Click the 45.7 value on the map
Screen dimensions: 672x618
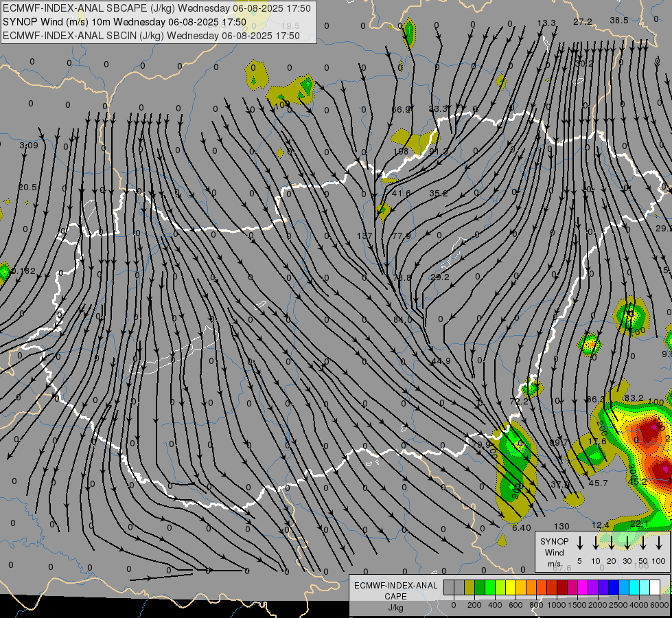tap(598, 483)
